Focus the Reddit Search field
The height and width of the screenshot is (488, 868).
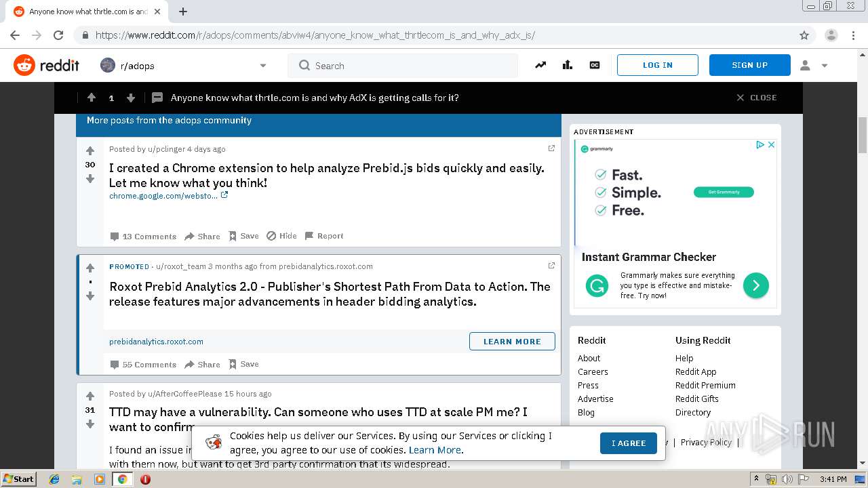403,66
